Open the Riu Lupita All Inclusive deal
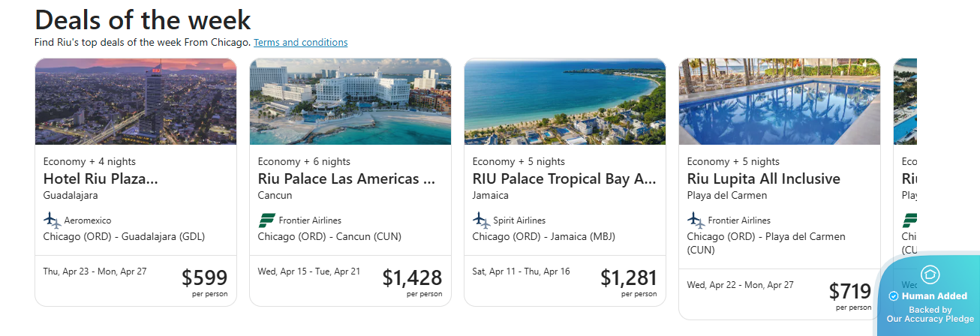 tap(763, 179)
